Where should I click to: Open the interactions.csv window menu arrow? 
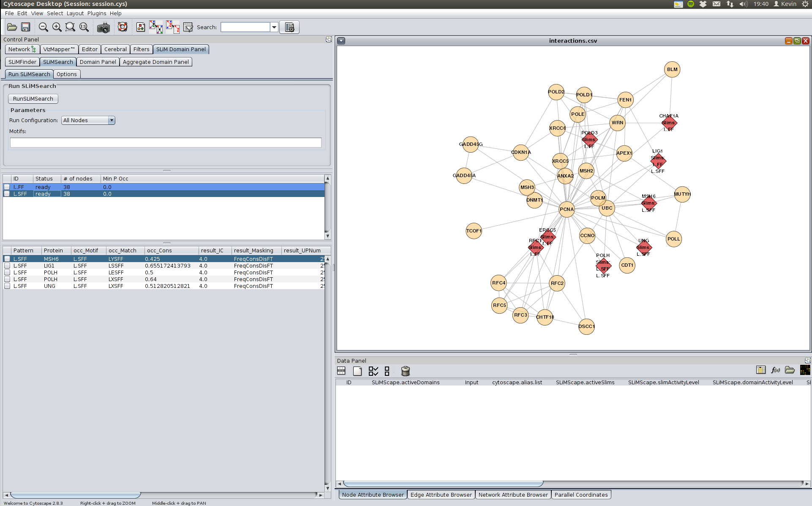pyautogui.click(x=341, y=41)
